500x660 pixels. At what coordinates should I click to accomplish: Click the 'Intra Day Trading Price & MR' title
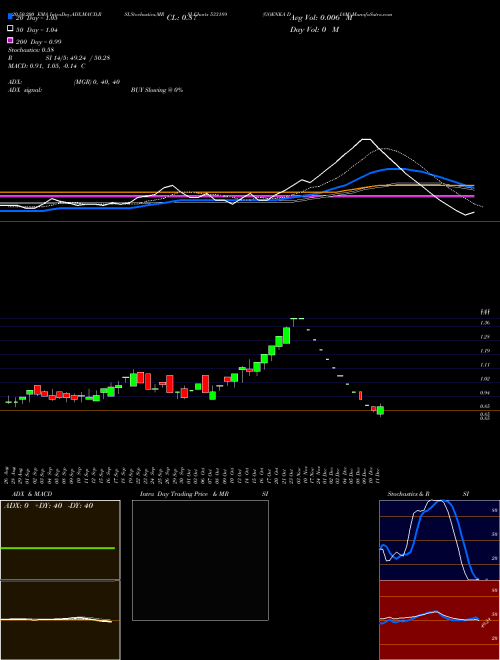[x=184, y=494]
